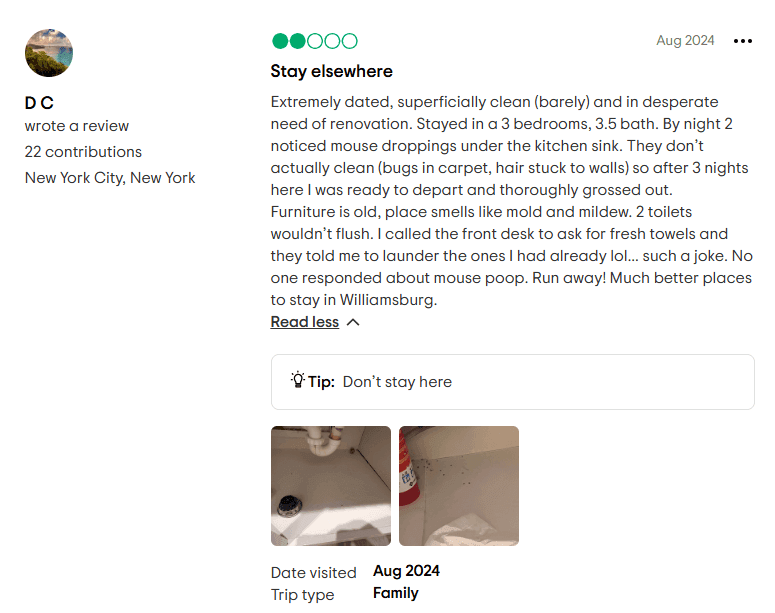Click the "Read less" link

pos(304,322)
